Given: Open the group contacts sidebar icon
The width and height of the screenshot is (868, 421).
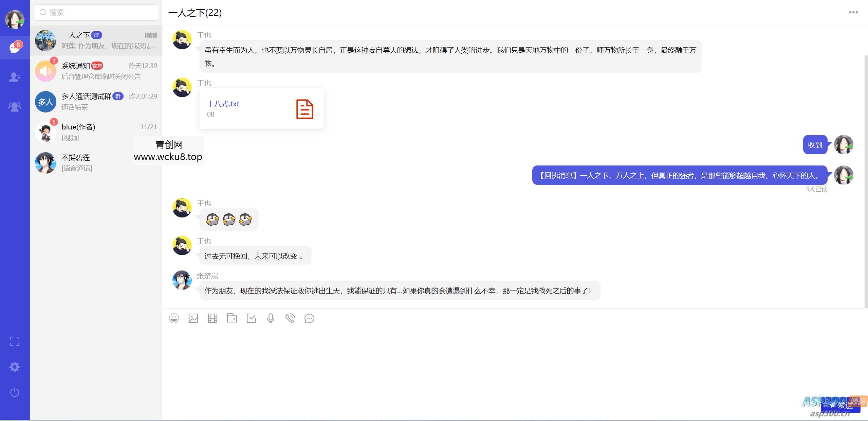Looking at the screenshot, I should [14, 106].
